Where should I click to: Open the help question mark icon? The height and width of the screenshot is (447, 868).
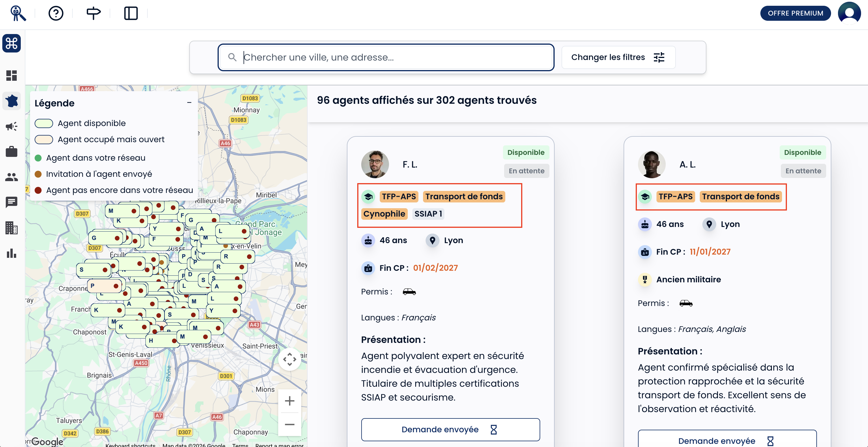[56, 14]
